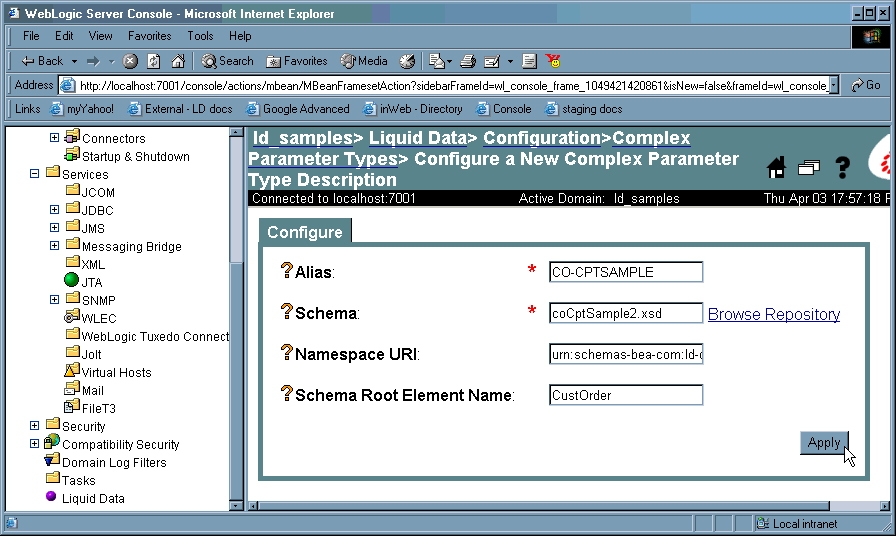Image resolution: width=896 pixels, height=536 pixels.
Task: Click the Apply button
Action: pyautogui.click(x=824, y=443)
